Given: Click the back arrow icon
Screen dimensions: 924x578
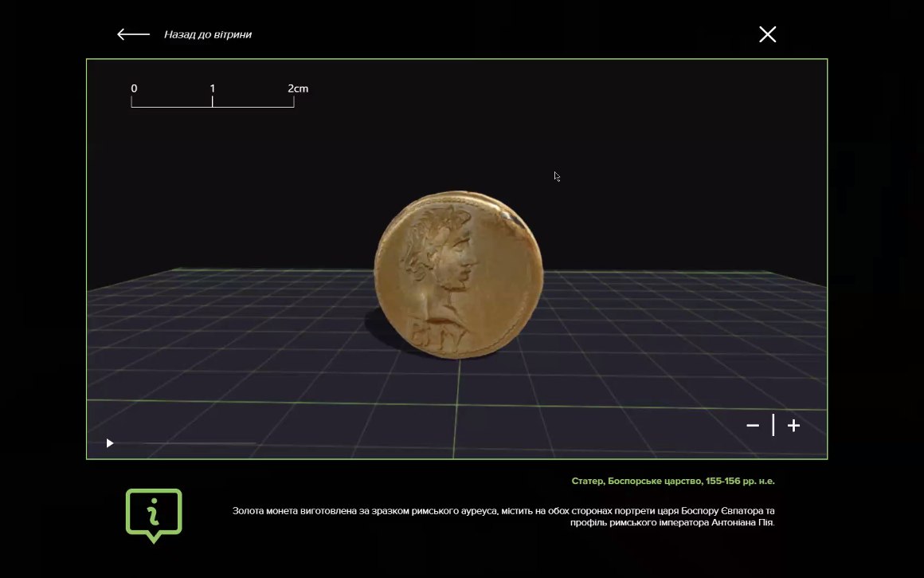Looking at the screenshot, I should (133, 34).
